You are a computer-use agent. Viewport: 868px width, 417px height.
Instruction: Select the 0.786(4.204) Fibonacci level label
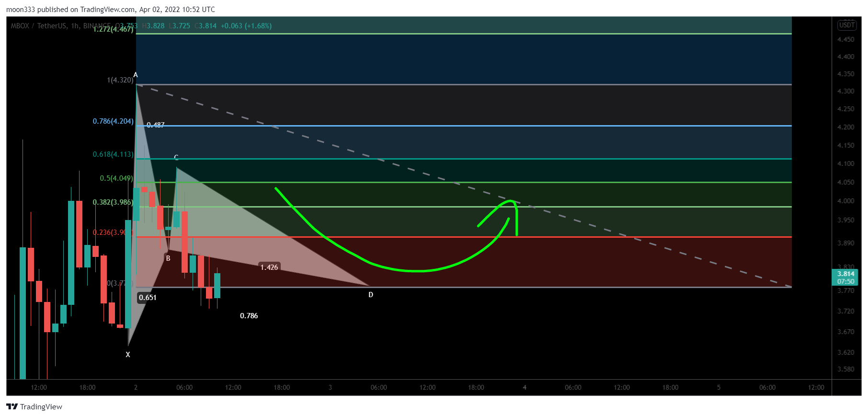point(113,121)
